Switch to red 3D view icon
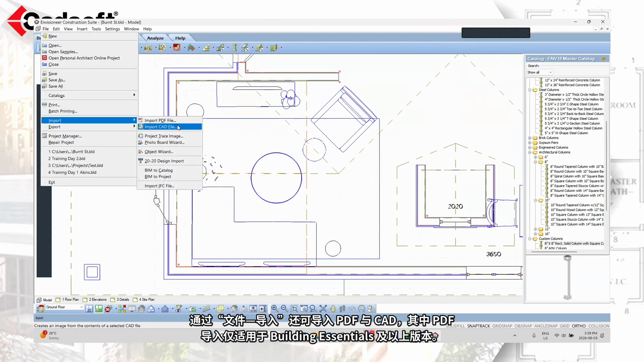 pyautogui.click(x=108, y=309)
